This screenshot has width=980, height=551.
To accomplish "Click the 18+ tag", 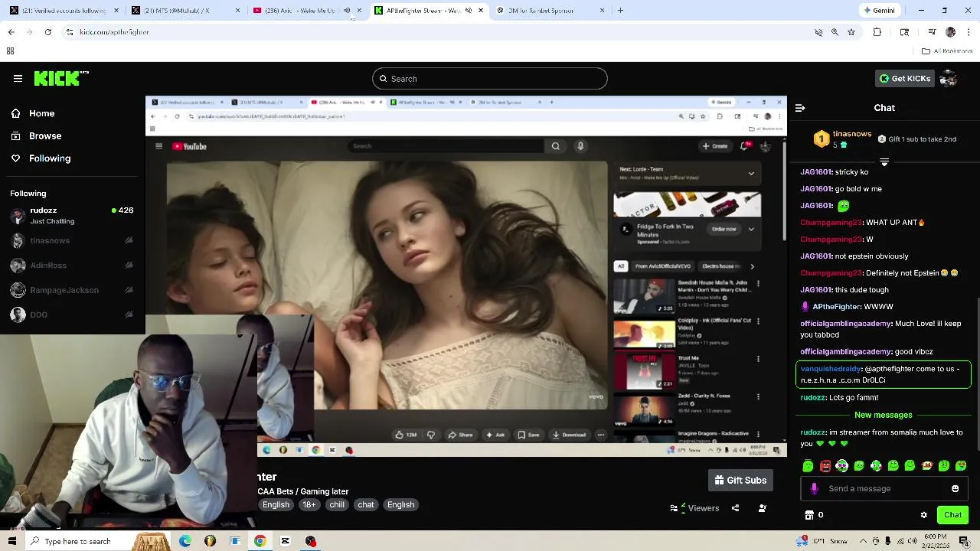I will point(309,504).
